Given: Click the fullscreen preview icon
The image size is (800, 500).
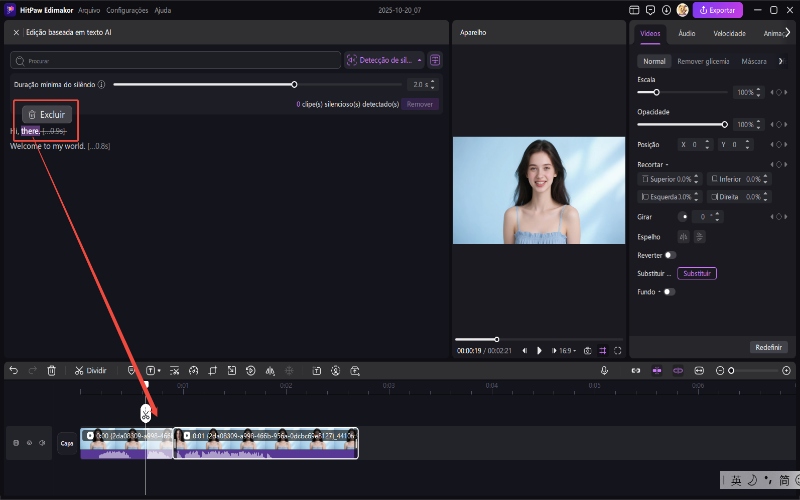Looking at the screenshot, I should pos(618,351).
